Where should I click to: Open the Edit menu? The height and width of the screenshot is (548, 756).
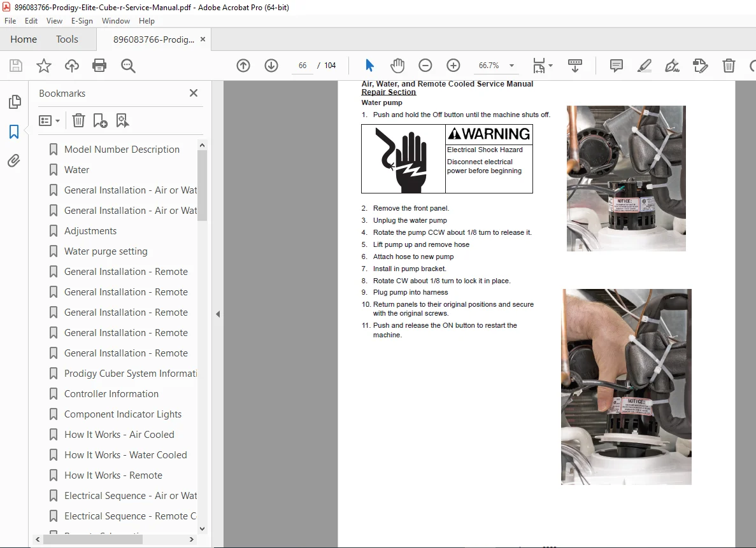pos(31,21)
